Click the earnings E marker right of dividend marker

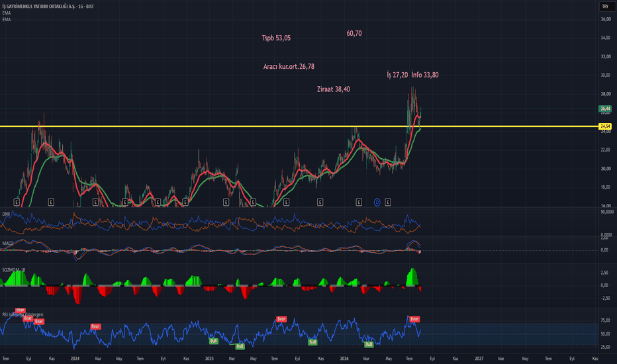[387, 203]
